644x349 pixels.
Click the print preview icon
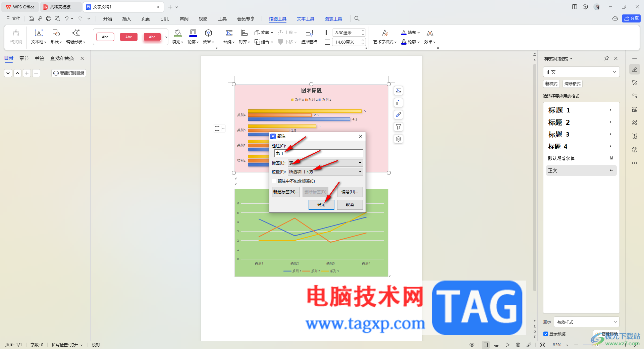click(x=57, y=18)
